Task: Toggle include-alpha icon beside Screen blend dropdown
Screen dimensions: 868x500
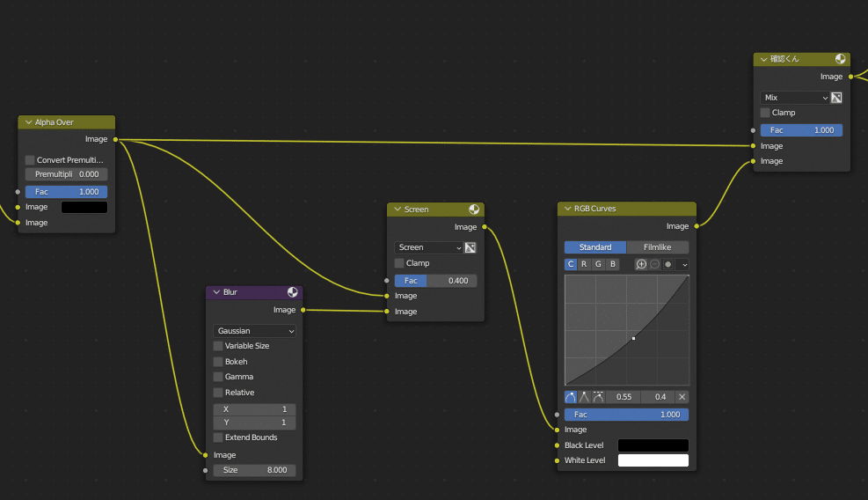Action: 470,247
